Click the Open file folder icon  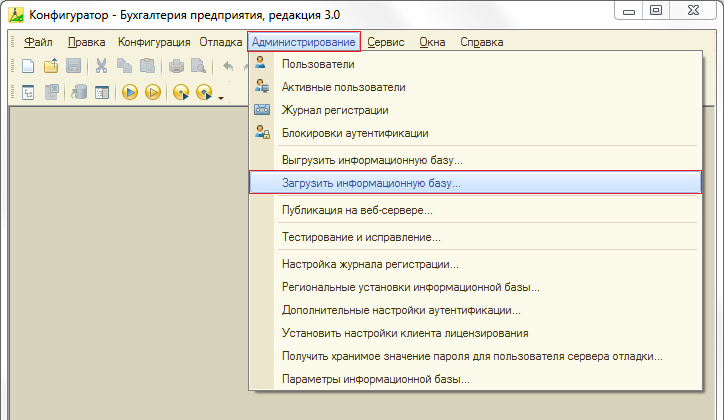[51, 66]
